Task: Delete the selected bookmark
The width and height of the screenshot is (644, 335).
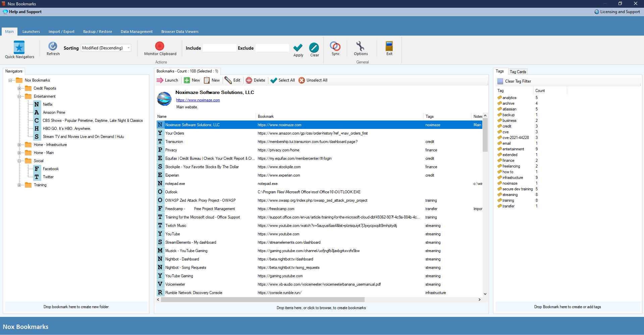Action: 255,80
